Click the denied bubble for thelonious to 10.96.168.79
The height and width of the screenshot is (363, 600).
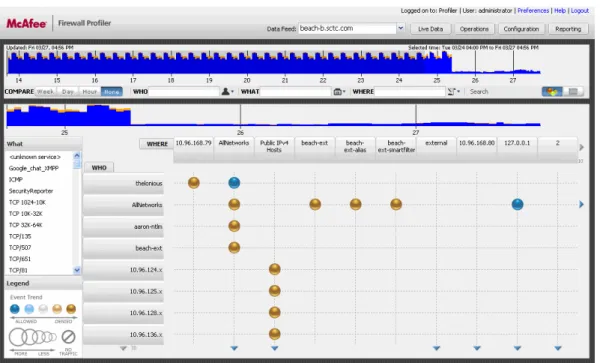(194, 183)
